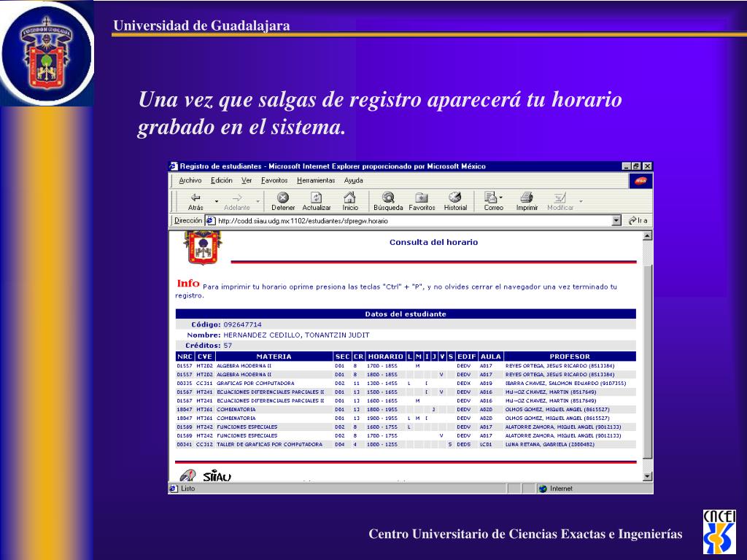Open the Atrás history dropdown arrow
The height and width of the screenshot is (560, 747).
point(217,201)
